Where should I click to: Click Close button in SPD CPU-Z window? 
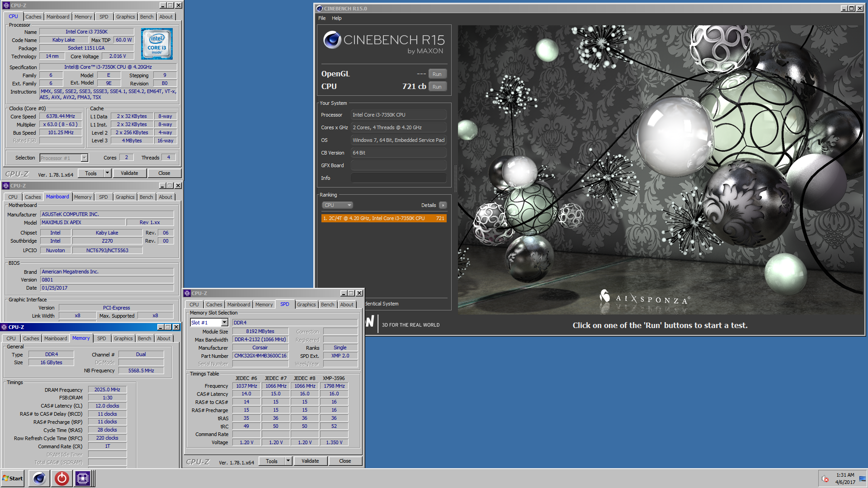pyautogui.click(x=345, y=461)
